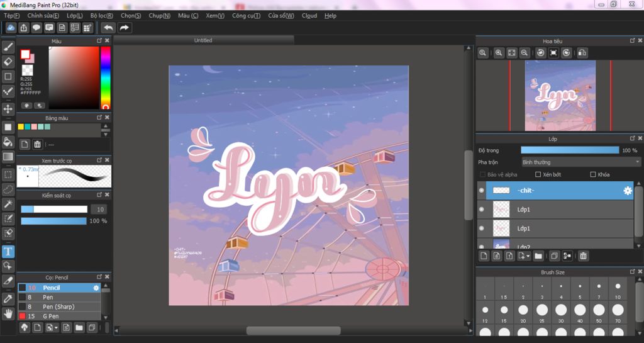Select brush size 70 preset
This screenshot has height=343, width=644.
618,313
